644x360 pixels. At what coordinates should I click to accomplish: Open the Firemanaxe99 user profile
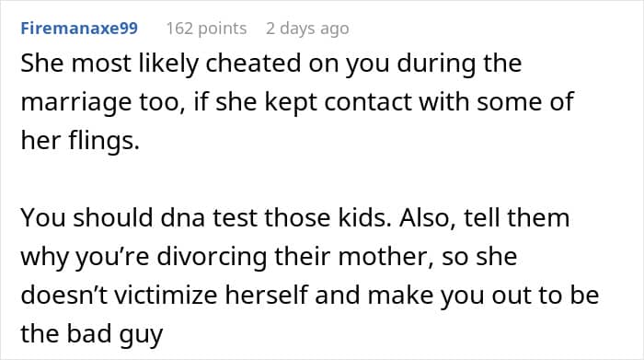pos(79,29)
